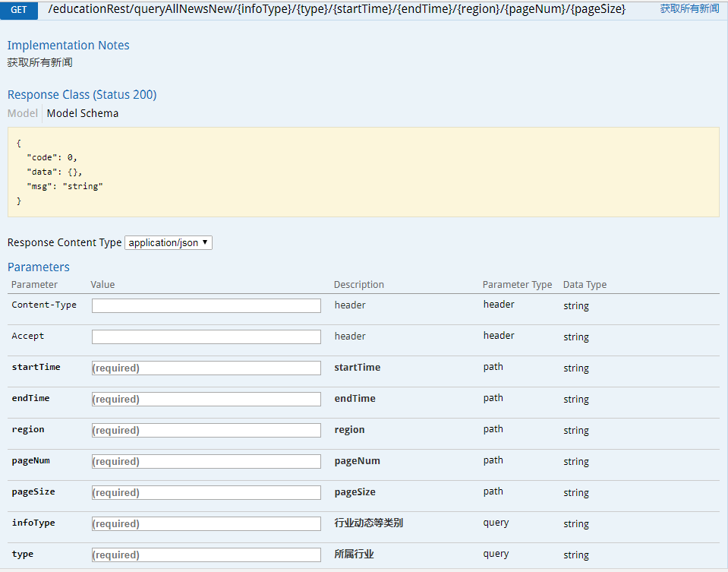
Task: Focus the endTime required input
Action: [x=206, y=399]
